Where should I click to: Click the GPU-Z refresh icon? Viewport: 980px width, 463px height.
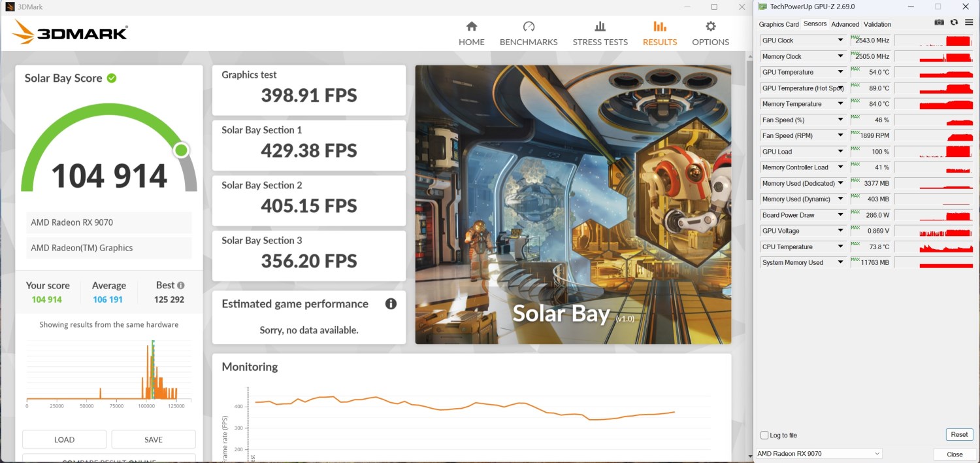[x=954, y=22]
